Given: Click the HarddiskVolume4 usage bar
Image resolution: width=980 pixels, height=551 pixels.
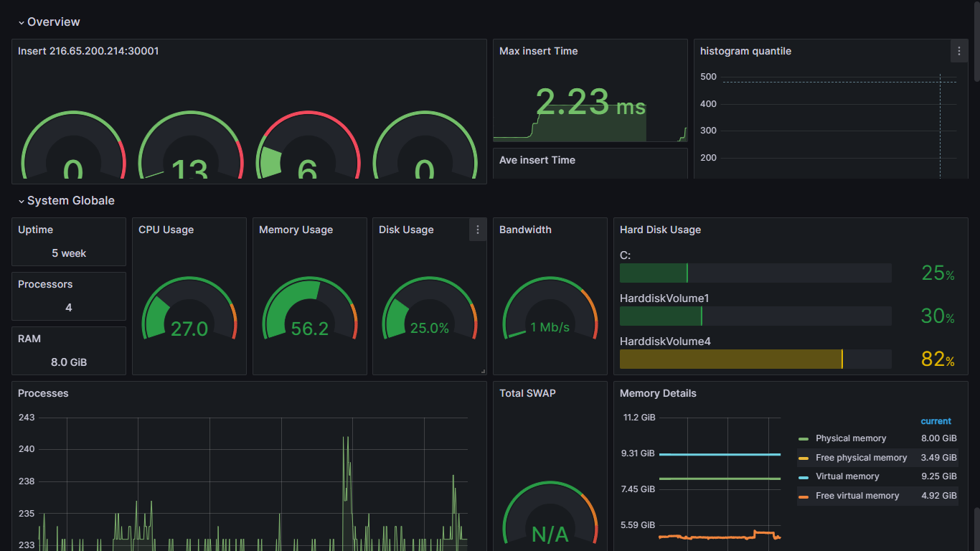Looking at the screenshot, I should click(x=755, y=359).
